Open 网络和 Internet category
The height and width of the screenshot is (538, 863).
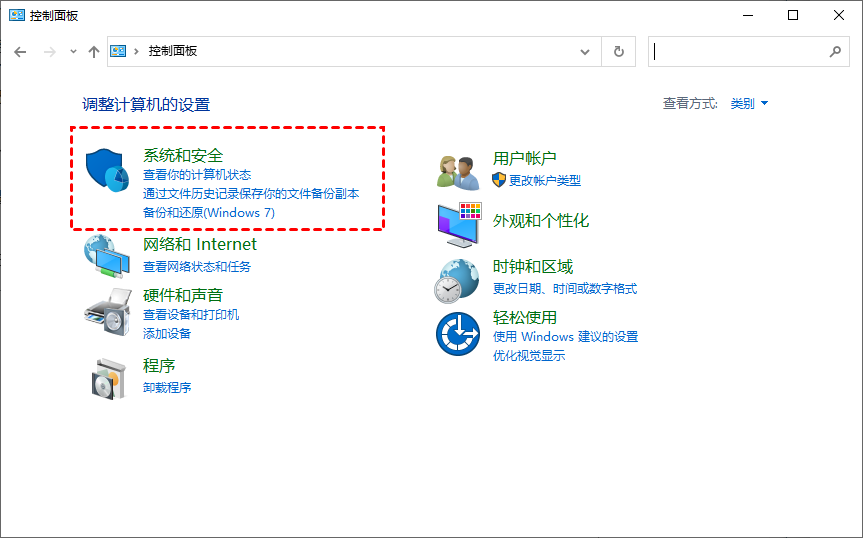coord(200,244)
